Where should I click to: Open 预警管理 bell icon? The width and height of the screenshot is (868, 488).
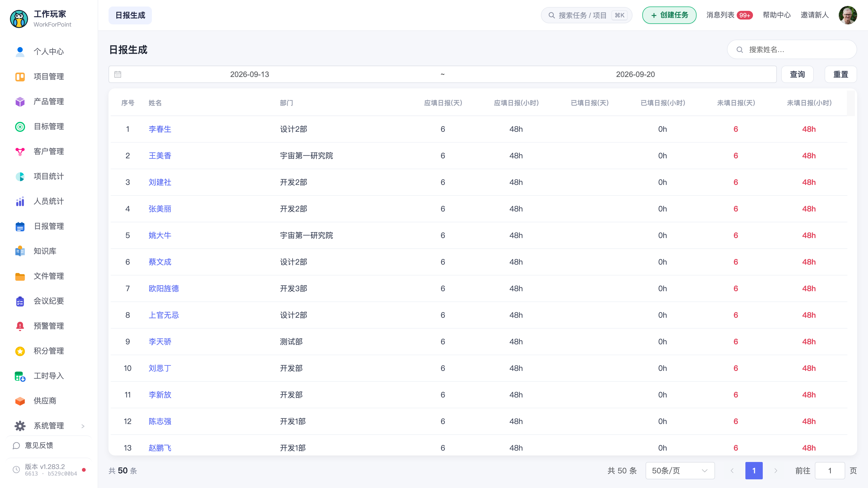coord(20,326)
